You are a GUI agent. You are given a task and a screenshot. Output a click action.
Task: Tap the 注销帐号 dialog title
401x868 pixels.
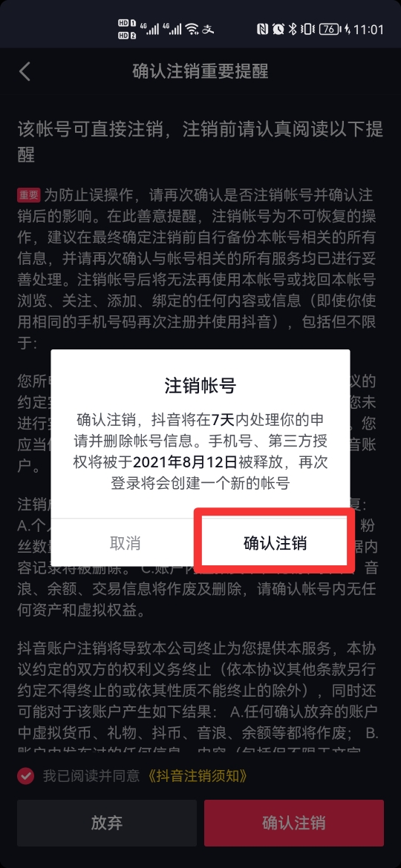[x=200, y=386]
